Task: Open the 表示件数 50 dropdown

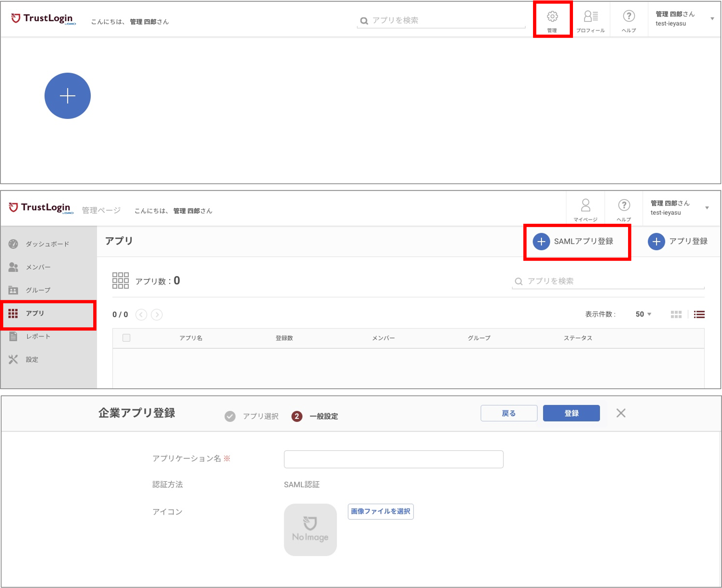Action: tap(643, 314)
